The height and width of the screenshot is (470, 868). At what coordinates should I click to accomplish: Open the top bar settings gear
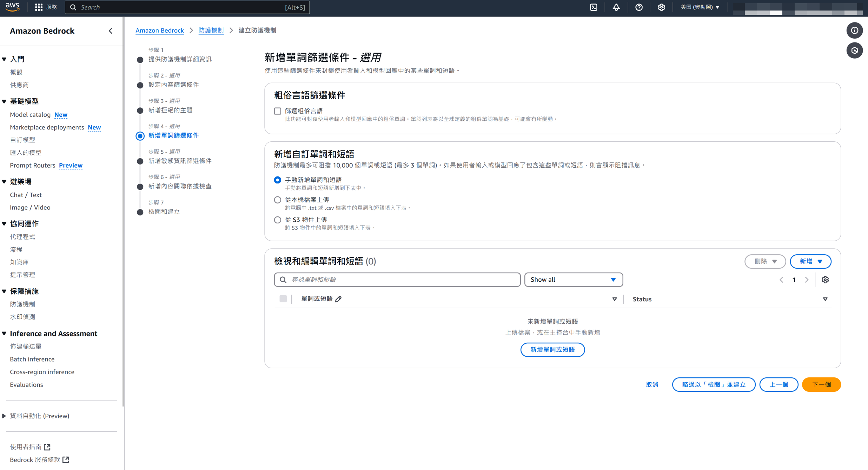(661, 7)
